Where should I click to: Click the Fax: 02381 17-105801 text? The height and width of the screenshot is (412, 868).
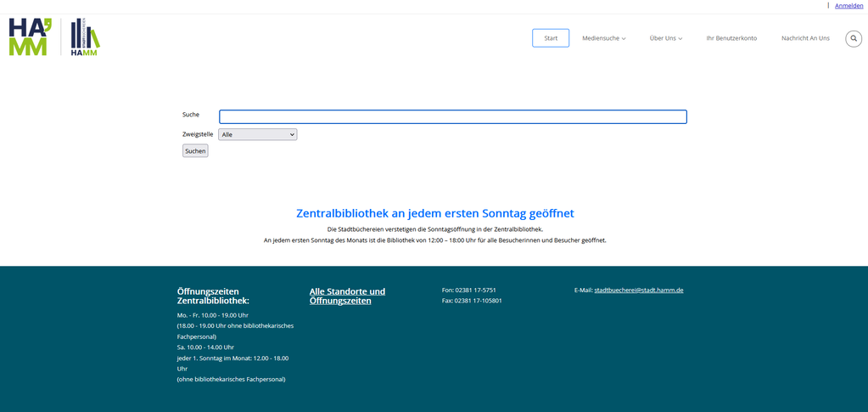[472, 301]
